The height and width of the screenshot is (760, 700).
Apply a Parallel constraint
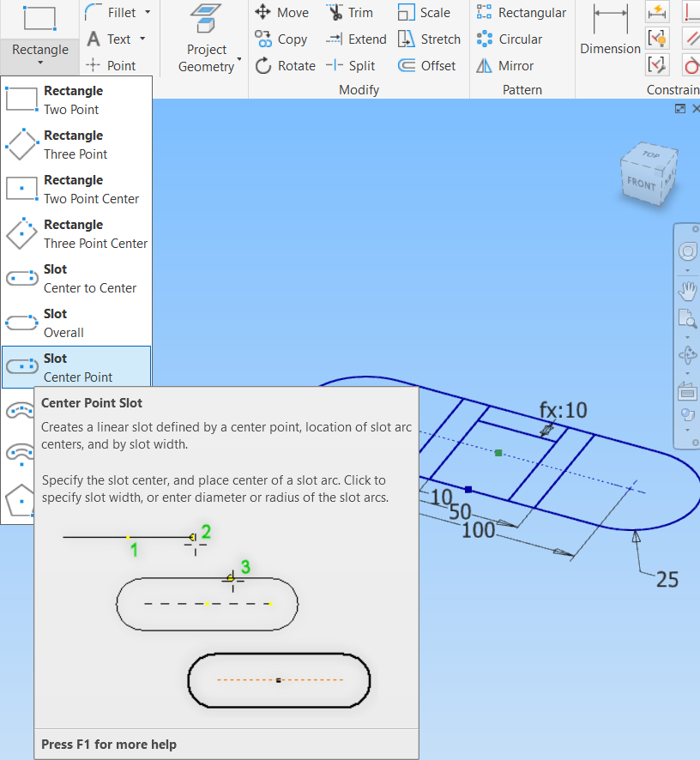click(x=691, y=39)
